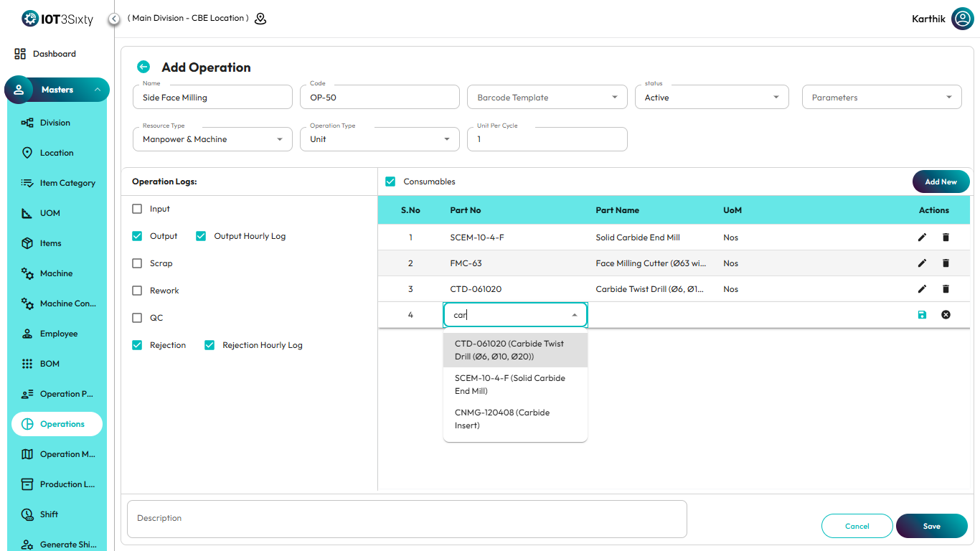Save the new row 4 with disk icon
980x551 pixels.
click(x=922, y=315)
